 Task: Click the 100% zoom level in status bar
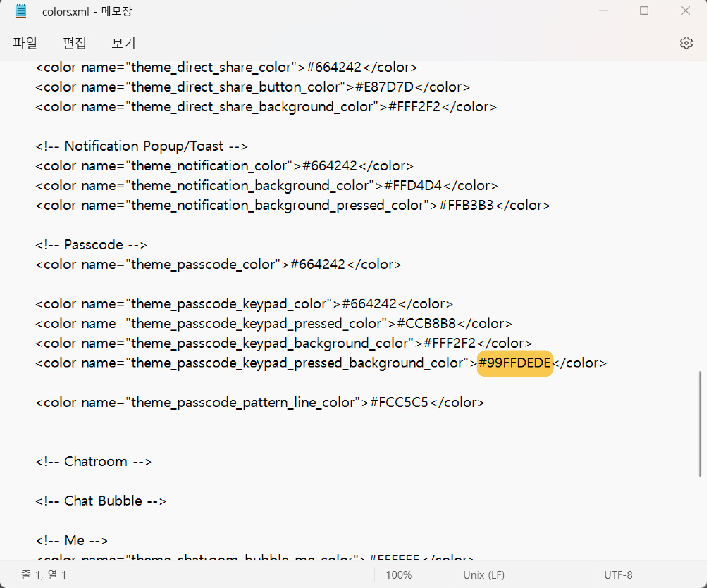click(399, 574)
